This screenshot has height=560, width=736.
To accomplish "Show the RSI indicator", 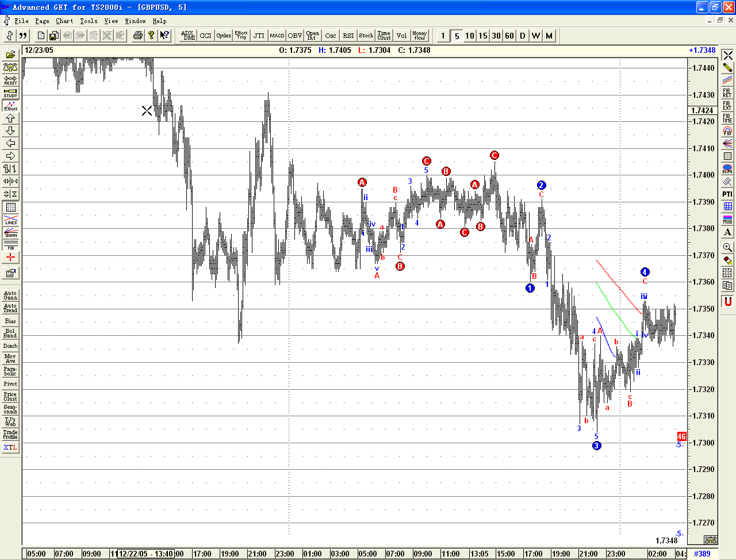I will tap(348, 36).
